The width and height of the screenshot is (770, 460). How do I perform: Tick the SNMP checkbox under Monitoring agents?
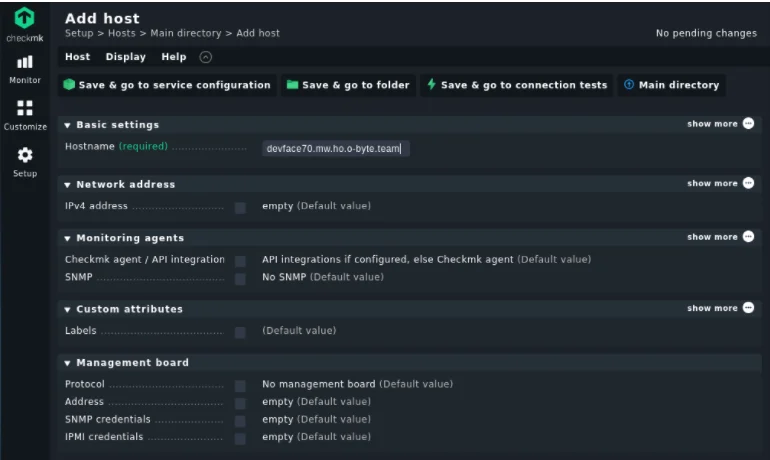click(240, 278)
